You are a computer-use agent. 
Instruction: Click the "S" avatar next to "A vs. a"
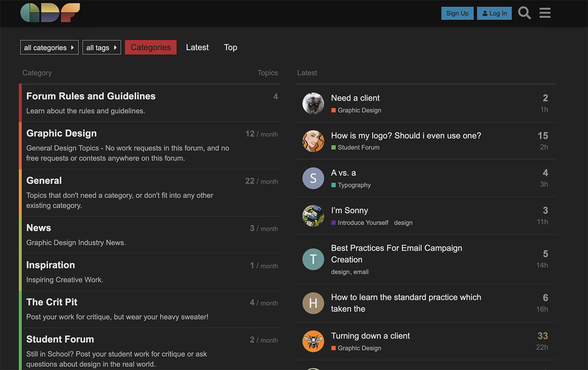click(x=313, y=178)
